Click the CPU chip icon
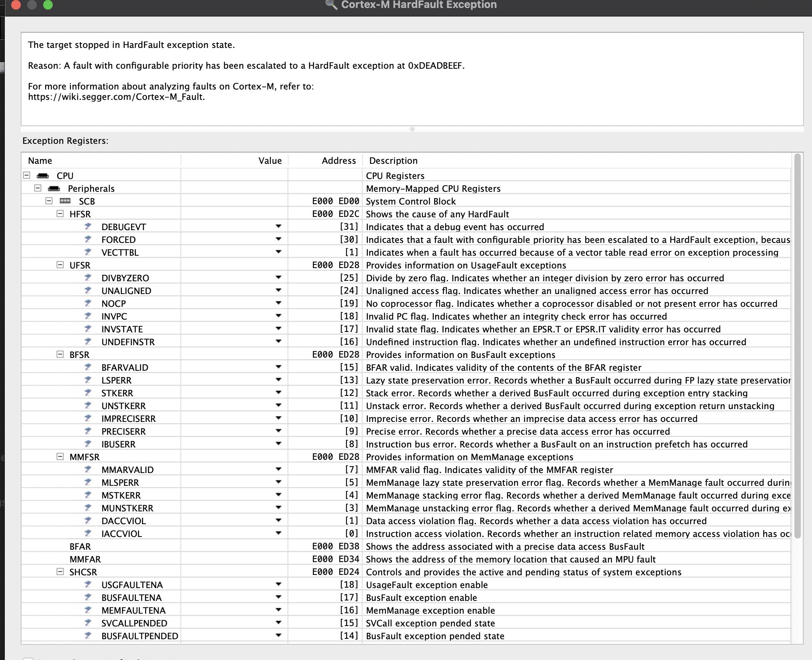The width and height of the screenshot is (812, 660). 43,176
